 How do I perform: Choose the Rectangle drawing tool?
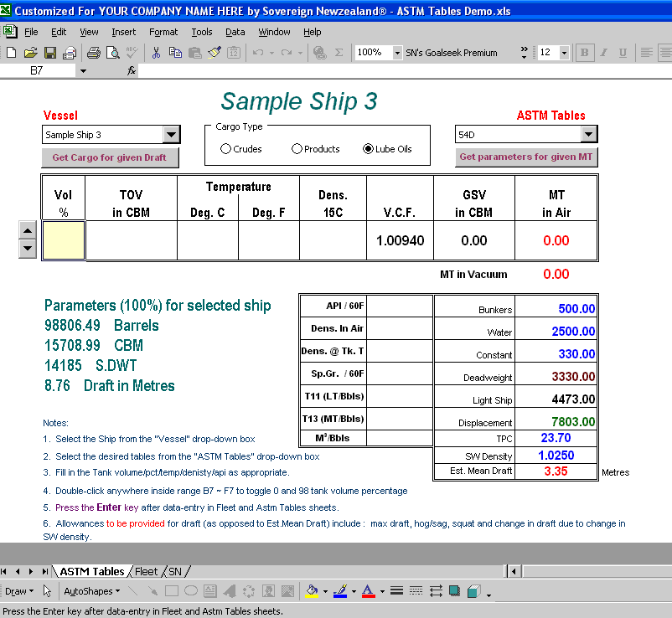(172, 591)
